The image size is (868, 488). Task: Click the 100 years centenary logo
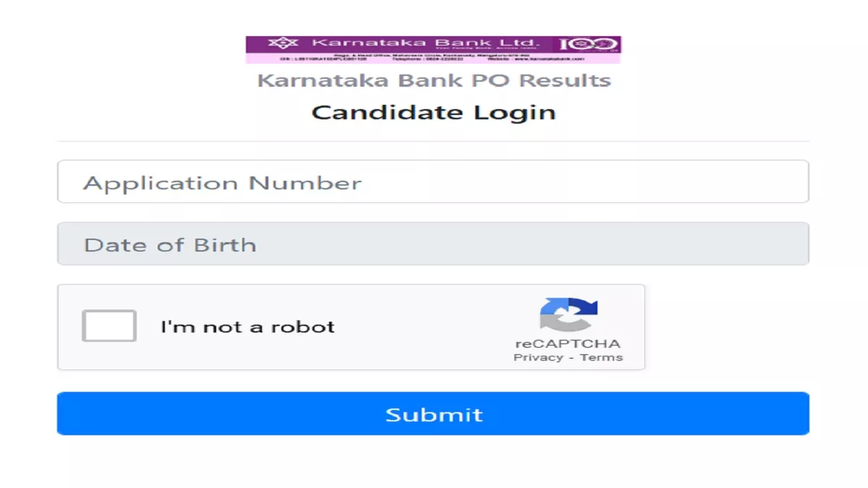(x=587, y=44)
